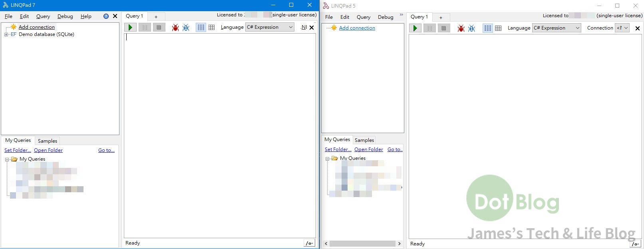
Task: Click the red bug debug icon in LINQPad 7
Action: 175,27
